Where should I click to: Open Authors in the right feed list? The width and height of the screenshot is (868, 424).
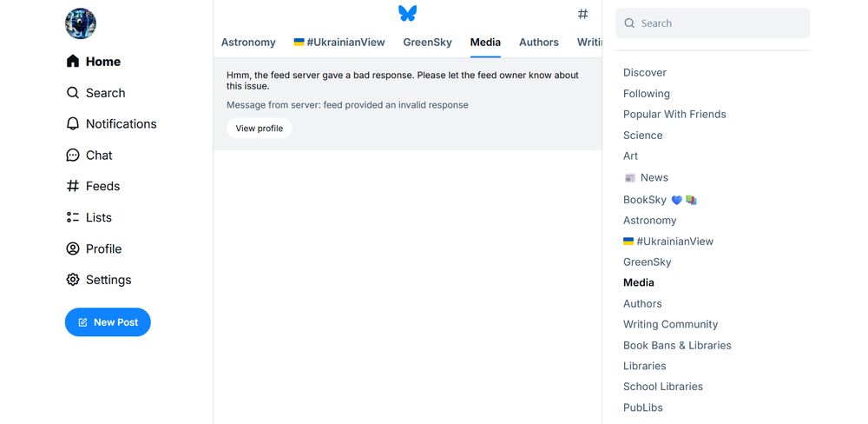[642, 304]
